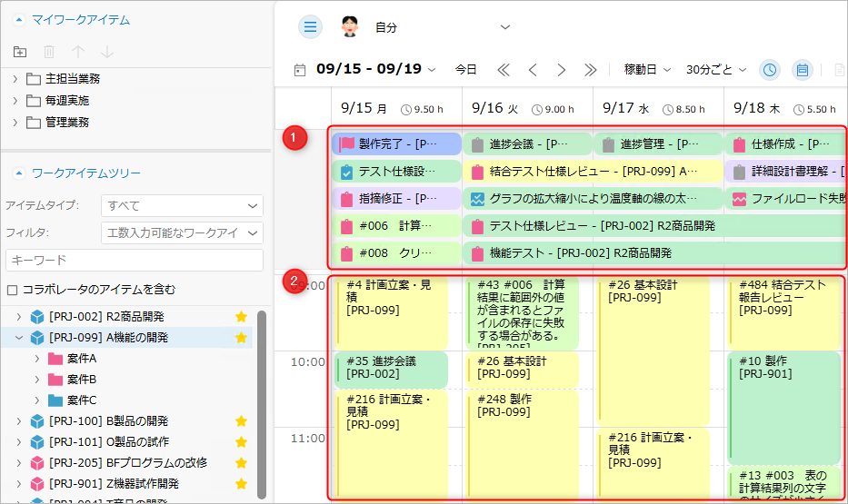848x504 pixels.
Task: Toggle favorite star for [PRJ-100] B製品の開発
Action: [x=241, y=421]
